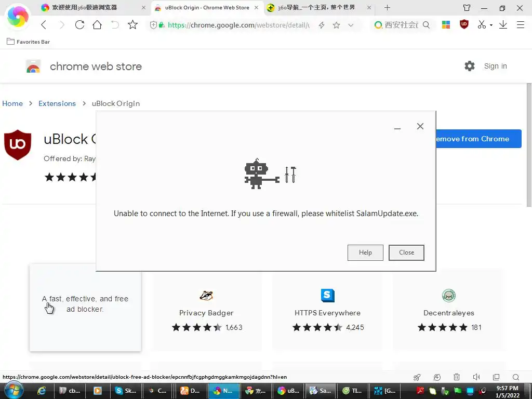Click the Close button in dialog
Image resolution: width=532 pixels, height=399 pixels.
pyautogui.click(x=406, y=252)
